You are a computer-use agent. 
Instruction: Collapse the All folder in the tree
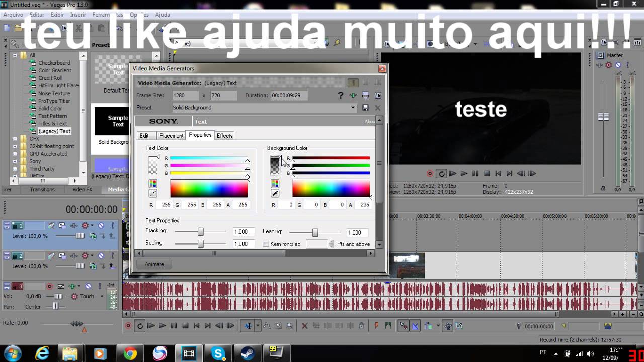point(15,55)
